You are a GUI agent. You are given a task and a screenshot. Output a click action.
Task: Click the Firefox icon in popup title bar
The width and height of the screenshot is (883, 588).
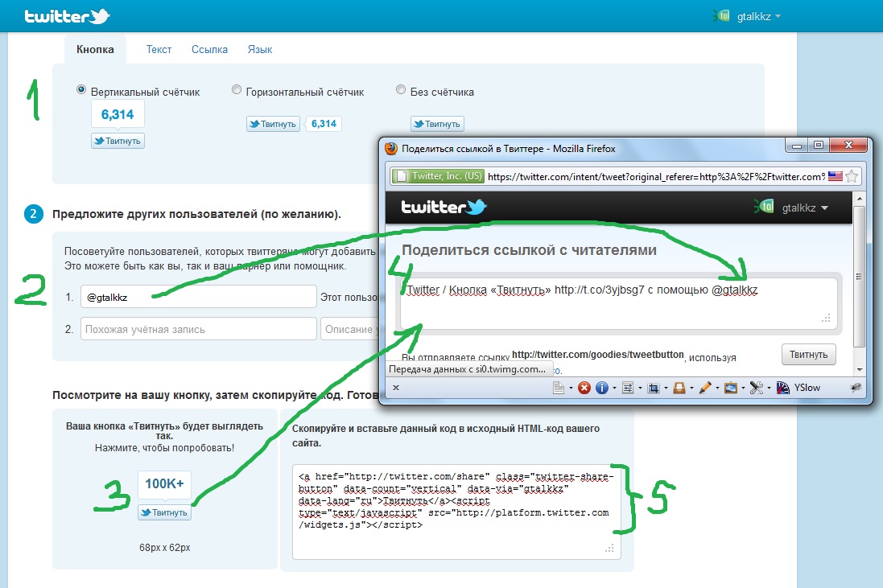tap(391, 149)
